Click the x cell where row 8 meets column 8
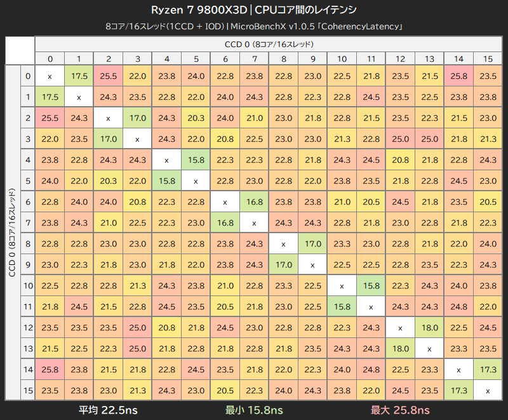The height and width of the screenshot is (420, 508). [x=283, y=243]
